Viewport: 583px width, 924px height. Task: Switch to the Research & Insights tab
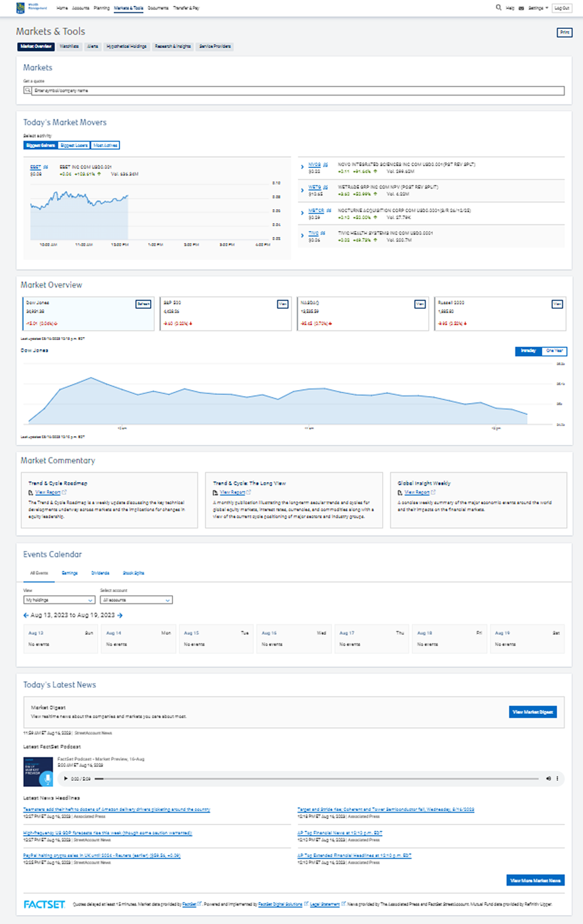173,47
